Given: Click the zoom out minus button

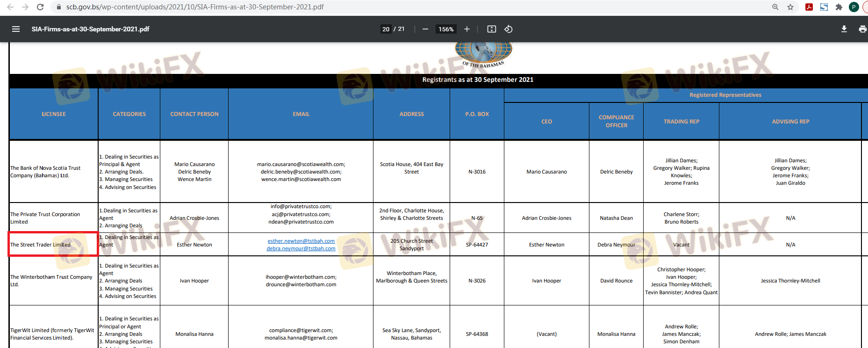Looking at the screenshot, I should coord(425,29).
